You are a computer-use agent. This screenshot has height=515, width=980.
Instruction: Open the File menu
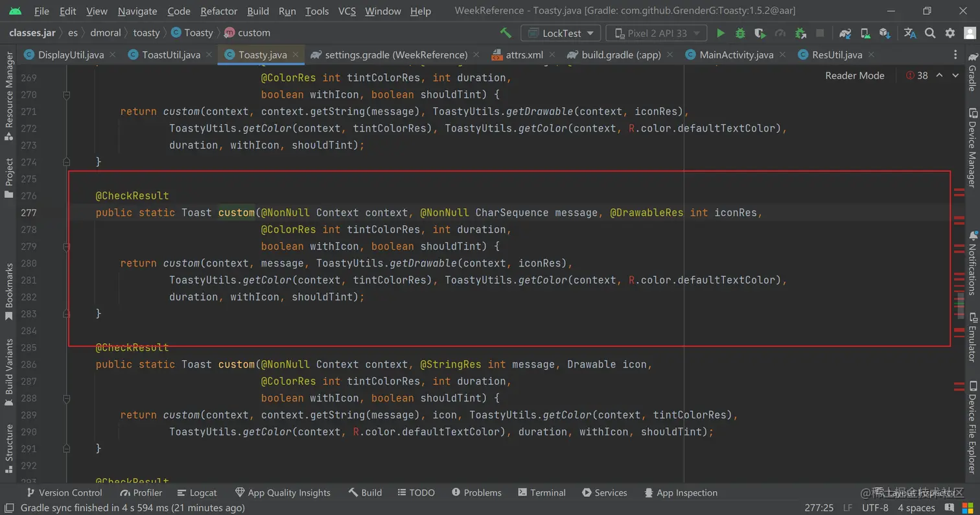(41, 11)
